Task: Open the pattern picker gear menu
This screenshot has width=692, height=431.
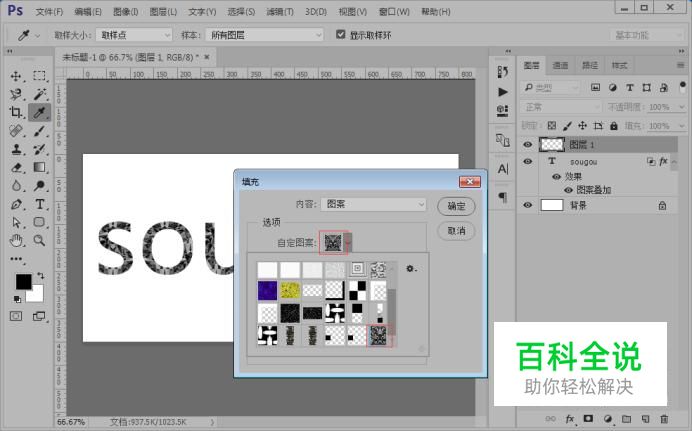Action: coord(411,269)
